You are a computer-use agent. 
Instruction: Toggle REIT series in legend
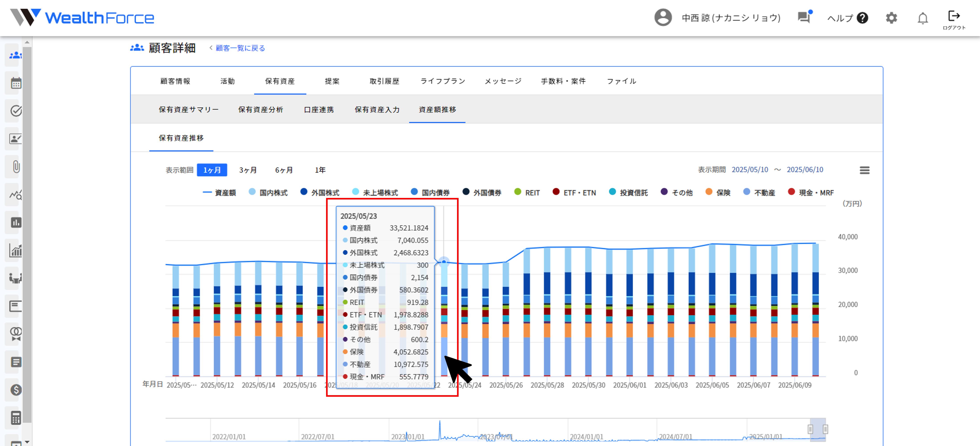tap(527, 193)
